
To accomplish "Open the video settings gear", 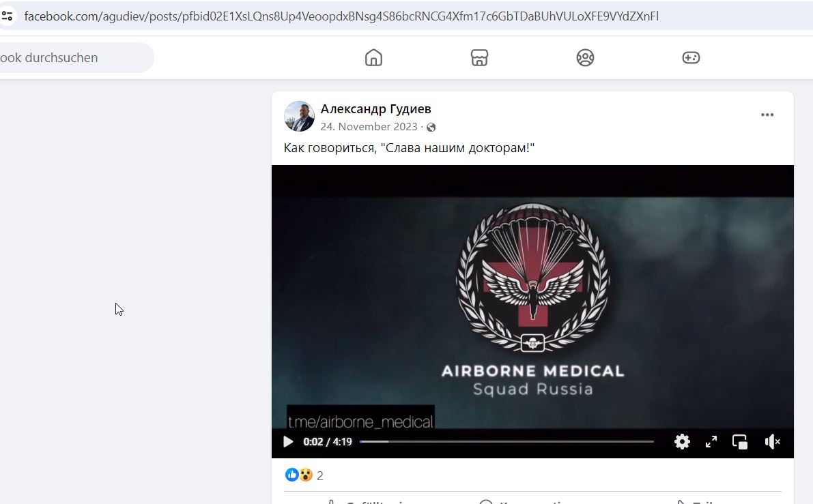I will tap(682, 442).
